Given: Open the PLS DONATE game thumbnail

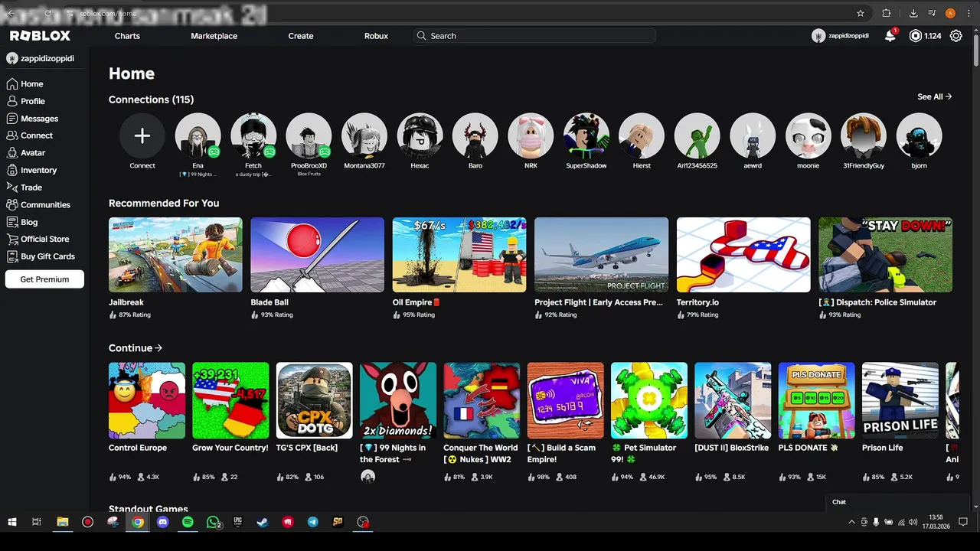Looking at the screenshot, I should [x=816, y=400].
